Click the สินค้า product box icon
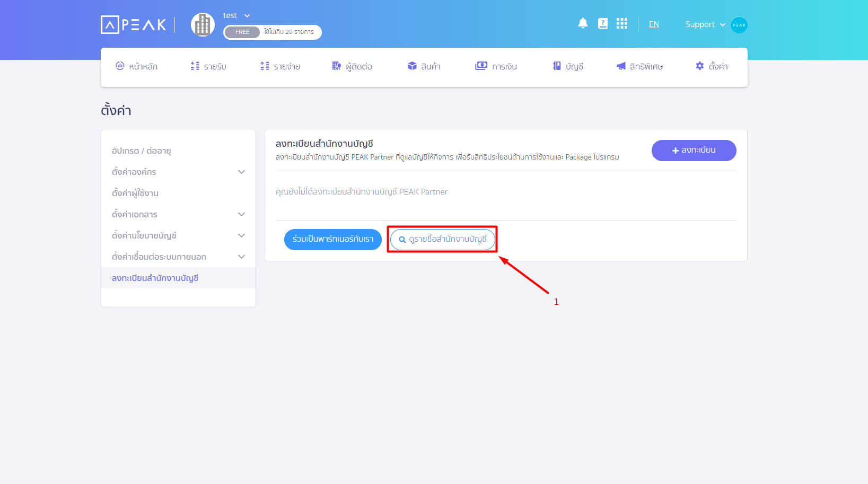 [x=412, y=66]
